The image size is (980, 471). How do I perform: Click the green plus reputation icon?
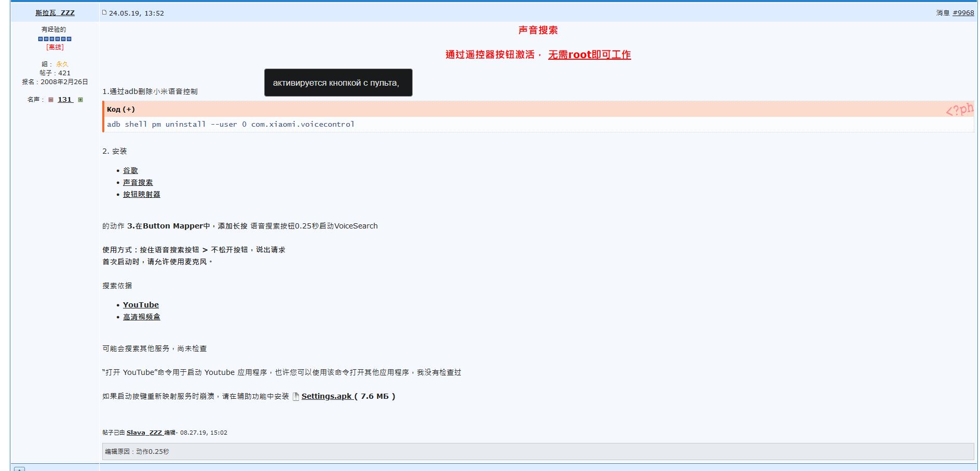[80, 100]
